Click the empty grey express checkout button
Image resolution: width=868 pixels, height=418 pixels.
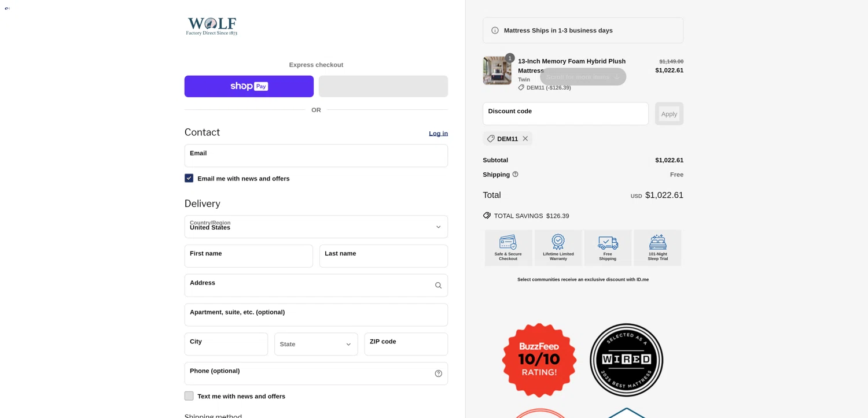pyautogui.click(x=383, y=86)
